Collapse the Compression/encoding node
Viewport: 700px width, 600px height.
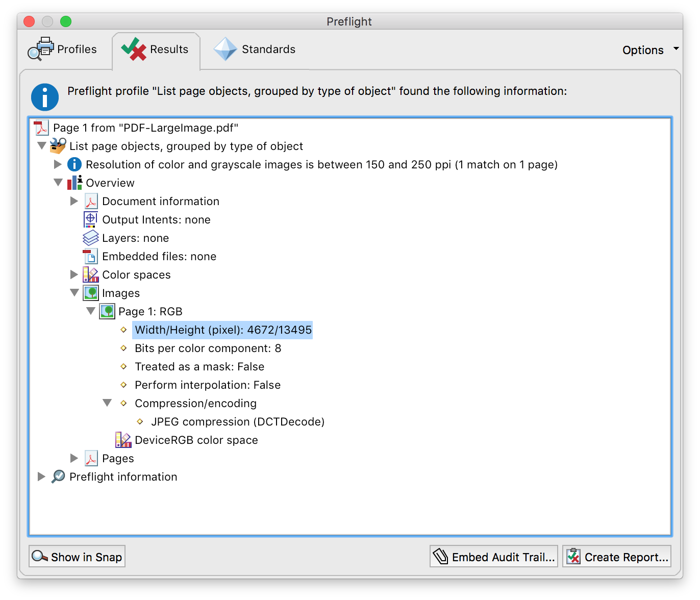pyautogui.click(x=107, y=403)
